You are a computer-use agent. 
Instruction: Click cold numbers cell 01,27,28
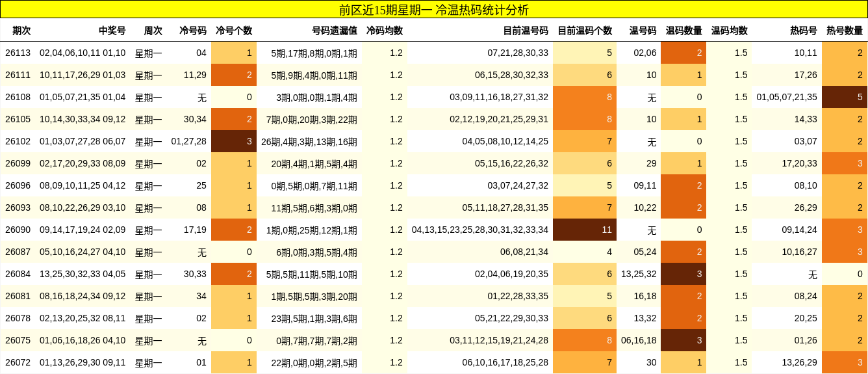pyautogui.click(x=188, y=142)
